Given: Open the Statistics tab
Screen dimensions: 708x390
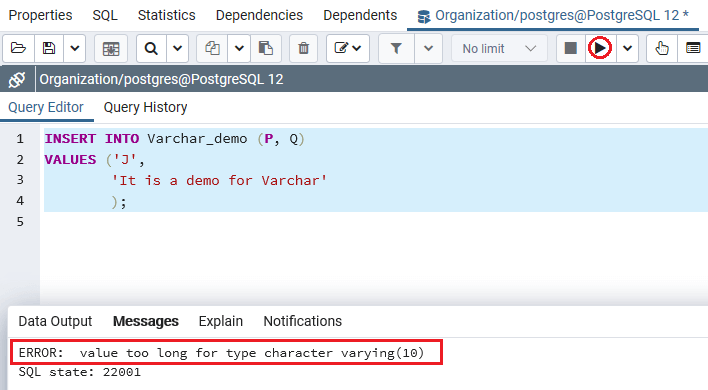Looking at the screenshot, I should click(166, 15).
